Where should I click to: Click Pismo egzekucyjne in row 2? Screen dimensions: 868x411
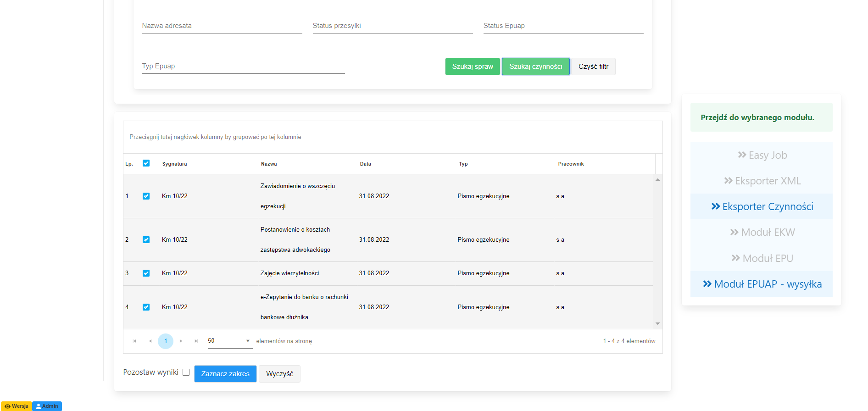click(x=484, y=239)
